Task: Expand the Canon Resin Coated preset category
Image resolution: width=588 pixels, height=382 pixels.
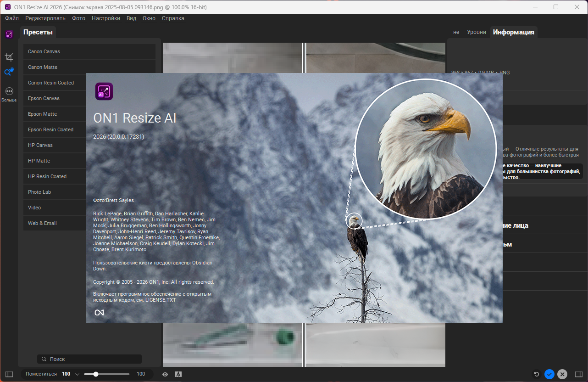Action: [x=55, y=83]
